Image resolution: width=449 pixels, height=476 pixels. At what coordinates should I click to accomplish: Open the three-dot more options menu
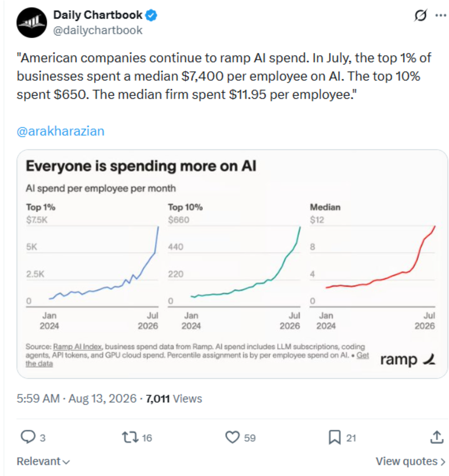(440, 15)
